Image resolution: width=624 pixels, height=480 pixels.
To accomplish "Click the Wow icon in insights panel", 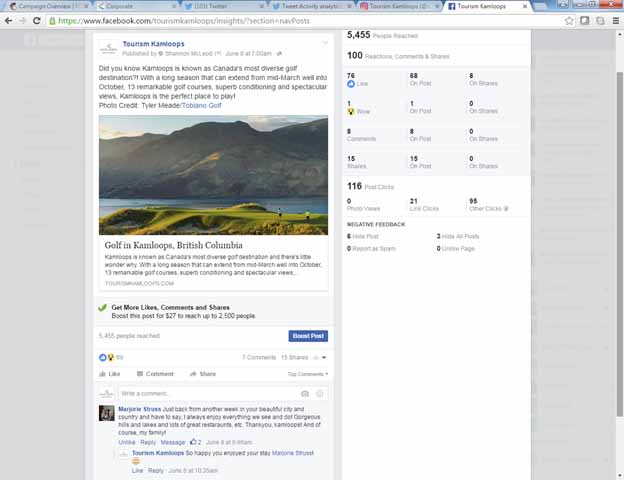I will [351, 111].
